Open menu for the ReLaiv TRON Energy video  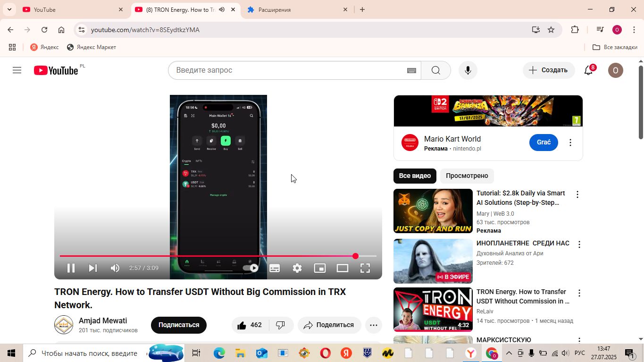pos(579,293)
